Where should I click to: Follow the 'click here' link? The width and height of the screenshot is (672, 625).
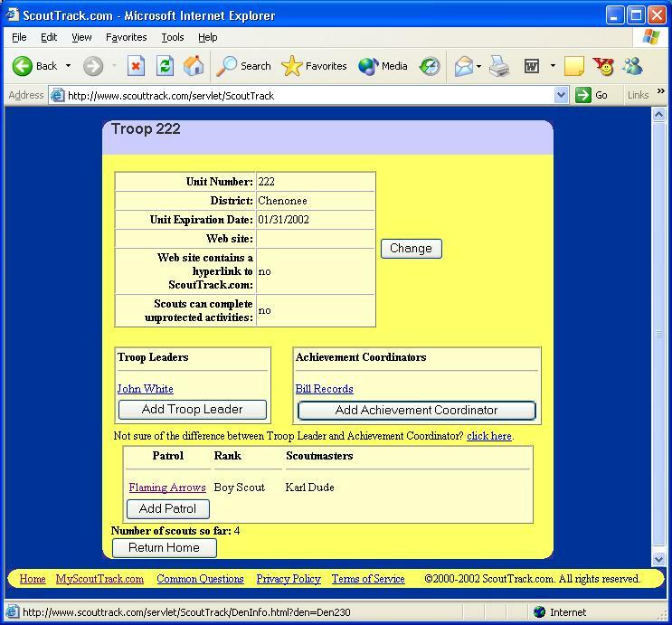click(489, 436)
